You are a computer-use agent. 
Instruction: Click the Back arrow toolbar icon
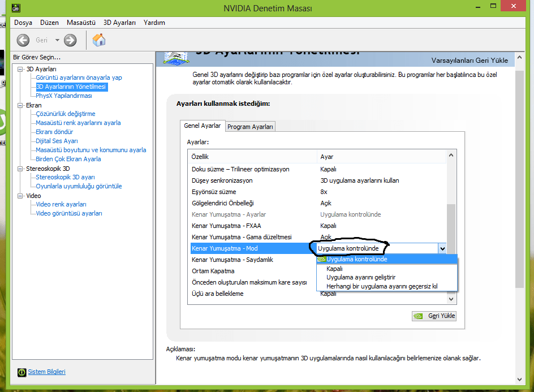23,40
